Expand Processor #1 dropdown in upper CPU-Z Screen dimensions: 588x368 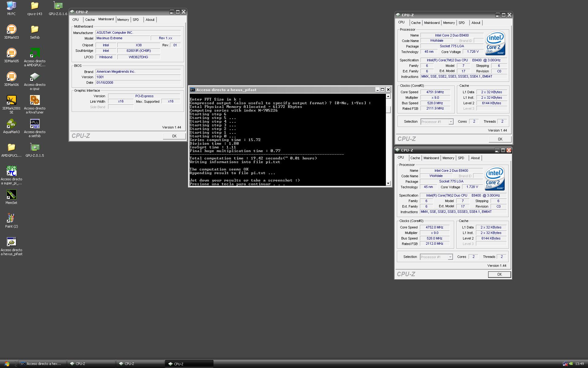click(x=451, y=122)
